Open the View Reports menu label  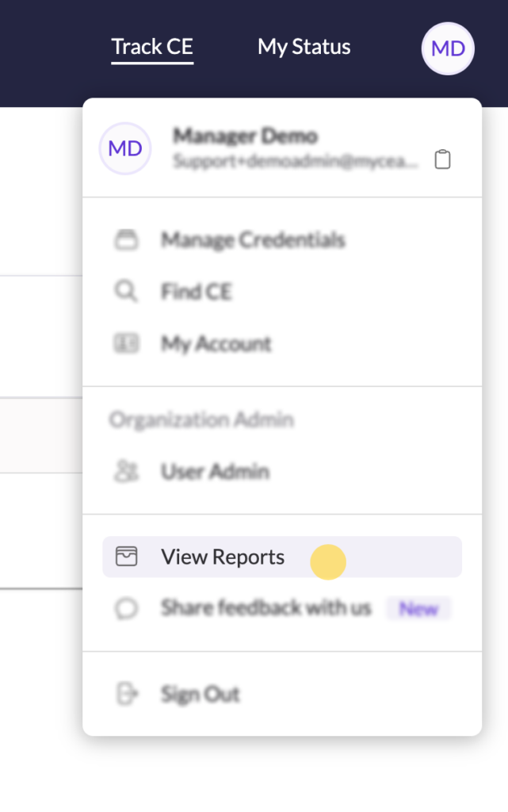223,557
